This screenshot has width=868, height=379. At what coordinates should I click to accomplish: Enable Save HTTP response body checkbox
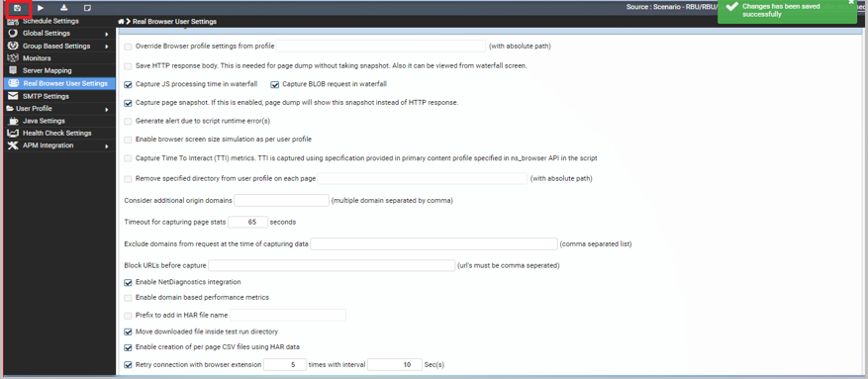tap(128, 66)
